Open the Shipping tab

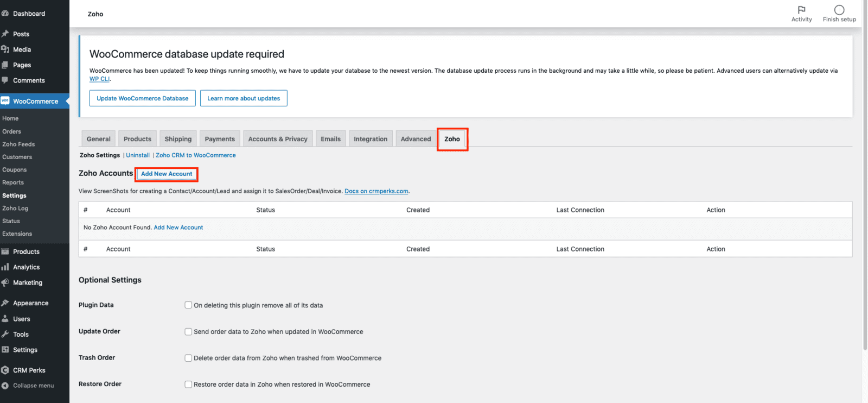tap(178, 138)
